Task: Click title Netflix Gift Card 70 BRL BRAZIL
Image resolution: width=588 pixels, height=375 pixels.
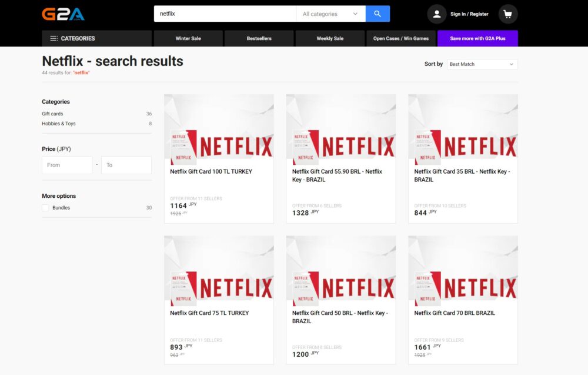Action: pyautogui.click(x=455, y=313)
